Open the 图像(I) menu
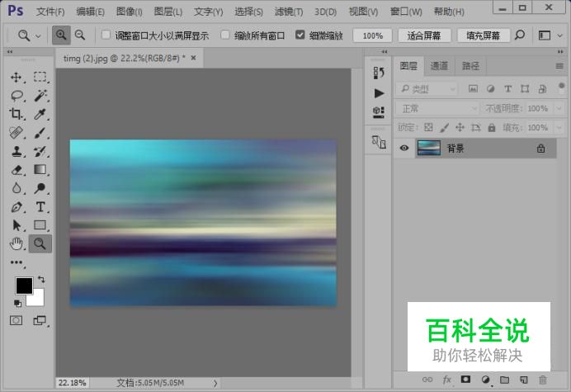 [x=130, y=12]
